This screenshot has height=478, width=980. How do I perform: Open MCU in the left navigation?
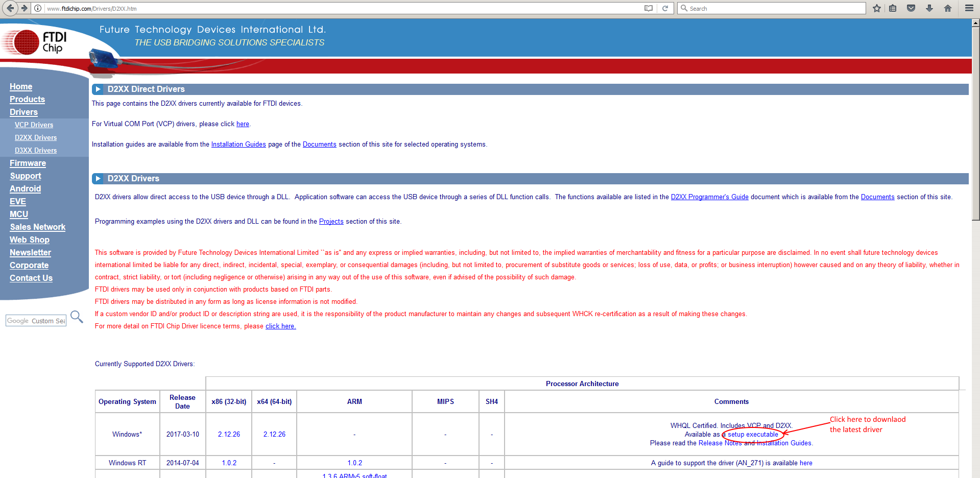pyautogui.click(x=19, y=214)
